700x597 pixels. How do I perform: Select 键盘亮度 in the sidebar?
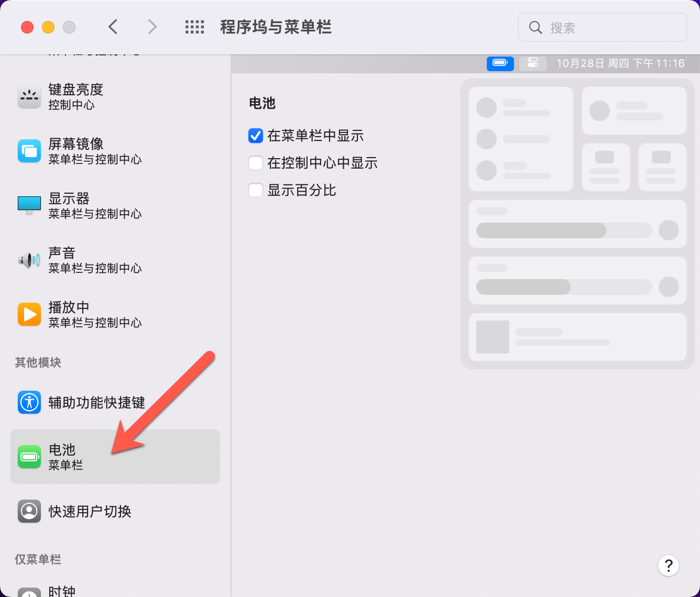pos(115,96)
